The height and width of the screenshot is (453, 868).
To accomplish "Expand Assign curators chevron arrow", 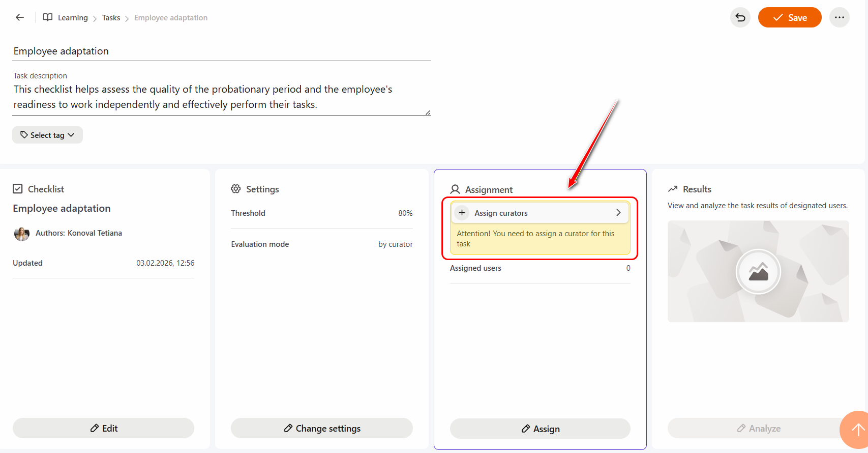I will [618, 213].
